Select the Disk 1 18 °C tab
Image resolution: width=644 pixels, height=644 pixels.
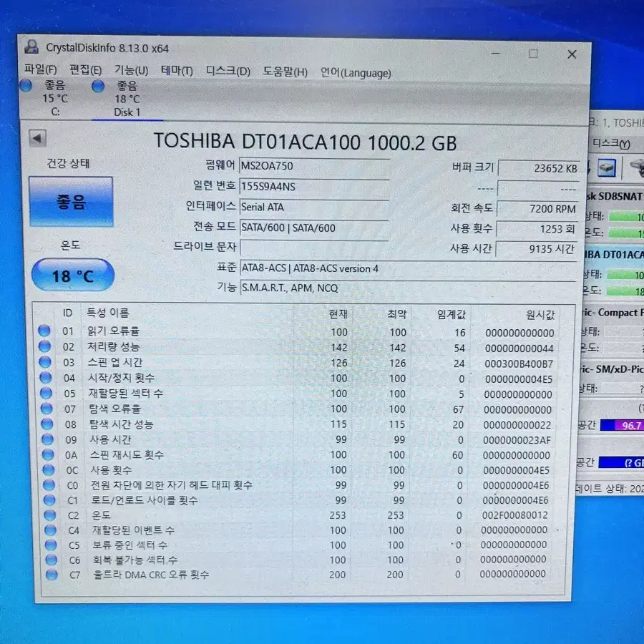(127, 99)
